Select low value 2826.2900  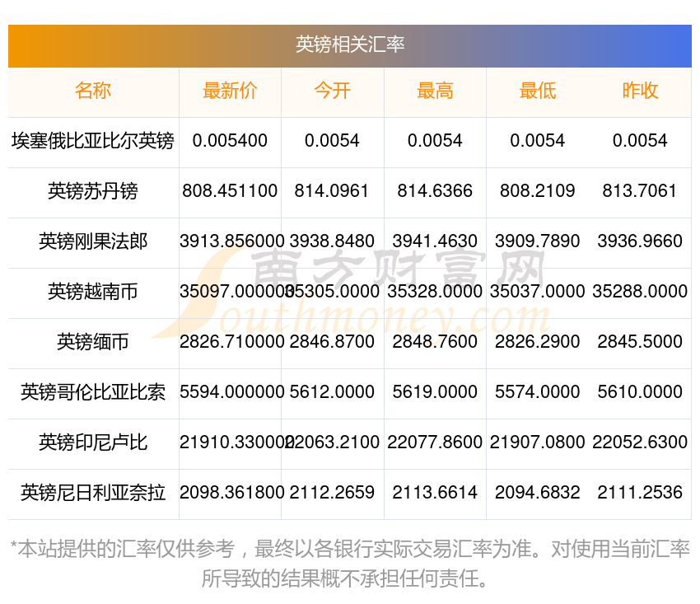pyautogui.click(x=538, y=342)
